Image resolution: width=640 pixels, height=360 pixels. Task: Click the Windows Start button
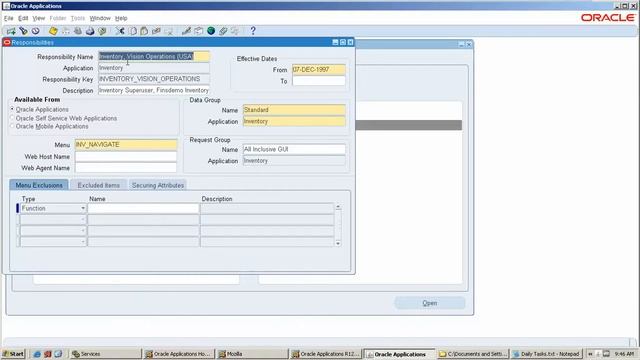13,354
